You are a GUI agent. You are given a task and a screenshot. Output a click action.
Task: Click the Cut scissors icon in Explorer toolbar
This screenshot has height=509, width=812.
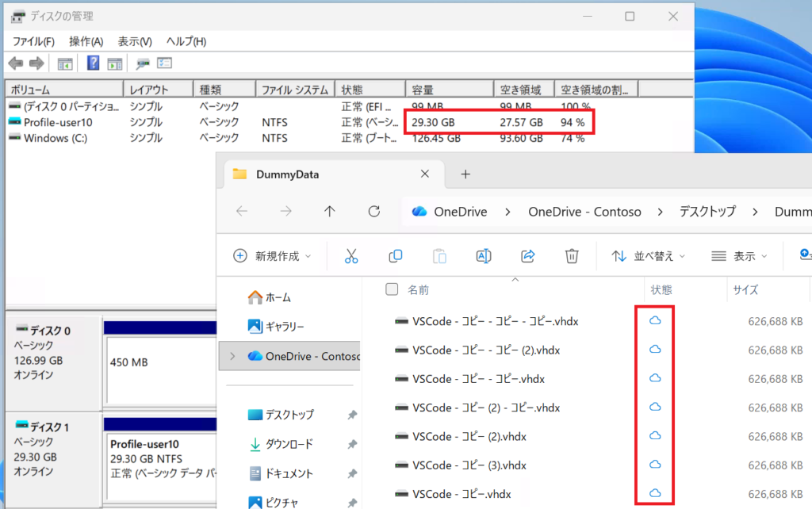(351, 256)
